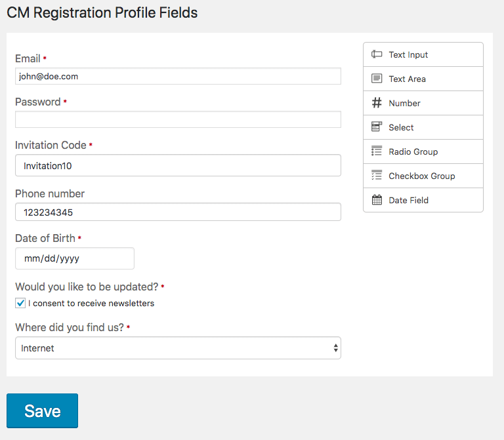The image size is (504, 440).
Task: Click inside the empty Password field
Action: point(178,119)
